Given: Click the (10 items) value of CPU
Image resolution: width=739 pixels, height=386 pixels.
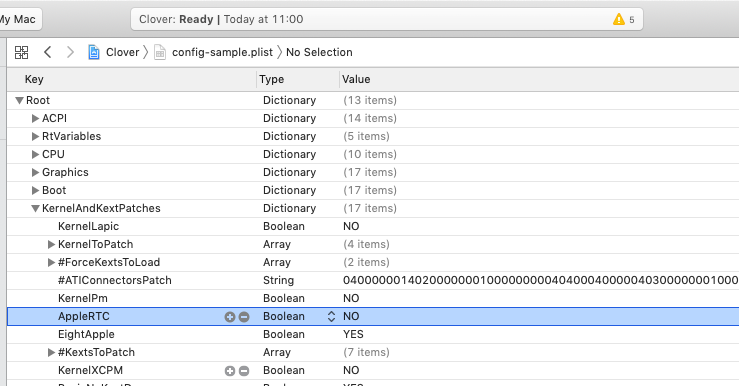Looking at the screenshot, I should click(x=370, y=154).
